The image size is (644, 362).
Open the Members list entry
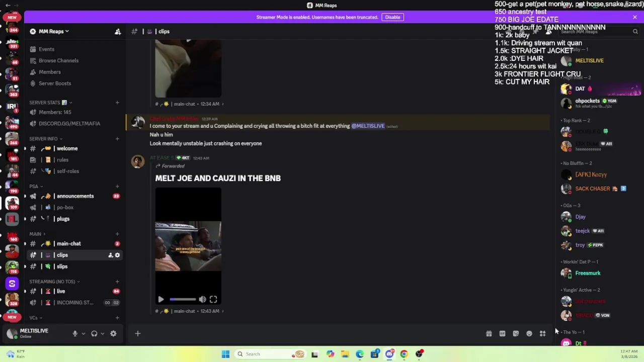click(x=49, y=72)
